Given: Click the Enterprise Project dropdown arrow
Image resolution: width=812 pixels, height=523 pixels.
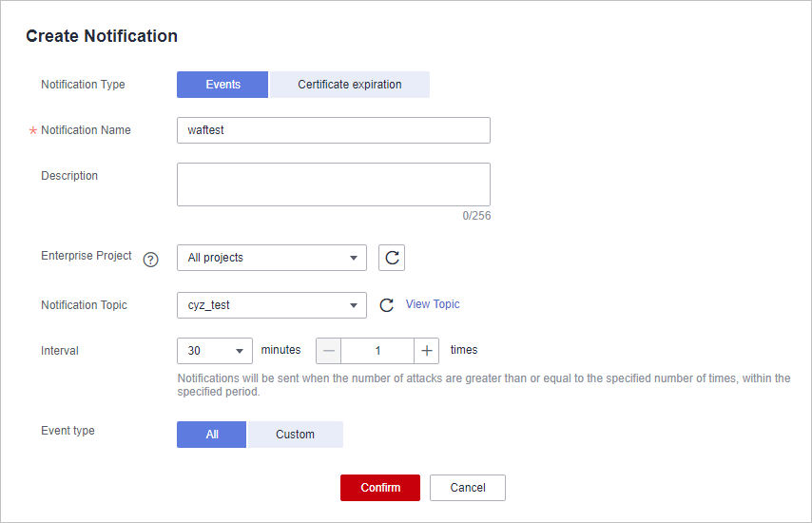Looking at the screenshot, I should tap(354, 258).
